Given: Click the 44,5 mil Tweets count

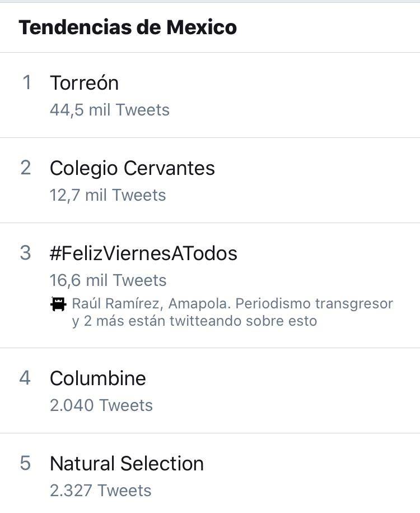Looking at the screenshot, I should tap(109, 110).
